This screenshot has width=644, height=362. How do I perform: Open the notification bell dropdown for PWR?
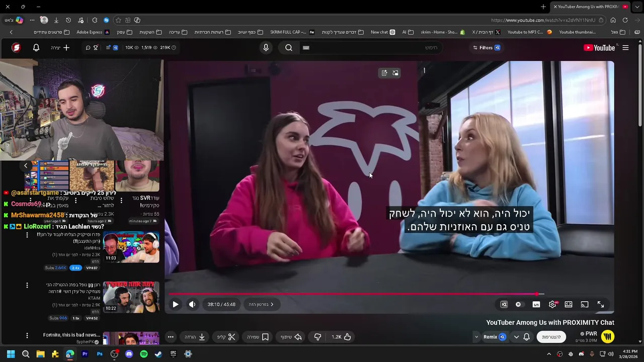pyautogui.click(x=522, y=337)
